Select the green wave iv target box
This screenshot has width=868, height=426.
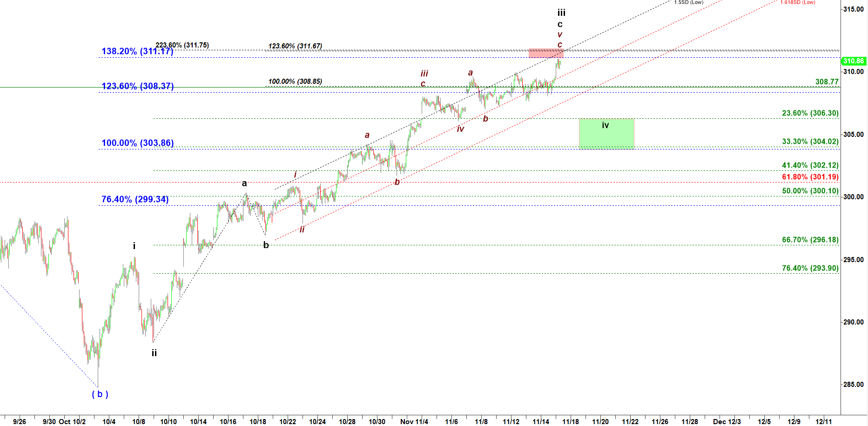tap(606, 134)
